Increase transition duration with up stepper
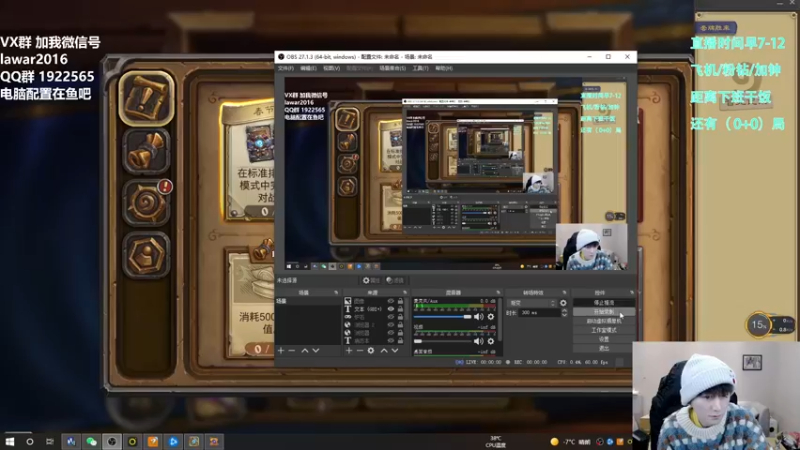This screenshot has height=450, width=800. (x=564, y=310)
